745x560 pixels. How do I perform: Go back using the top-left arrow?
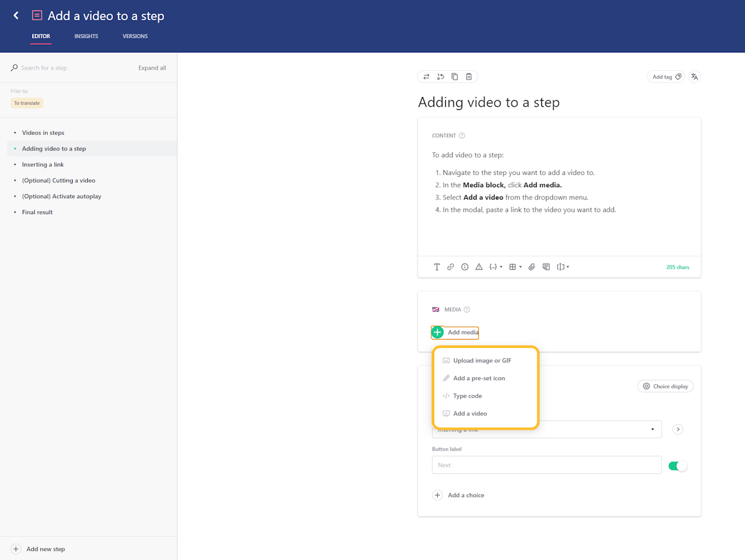coord(16,16)
